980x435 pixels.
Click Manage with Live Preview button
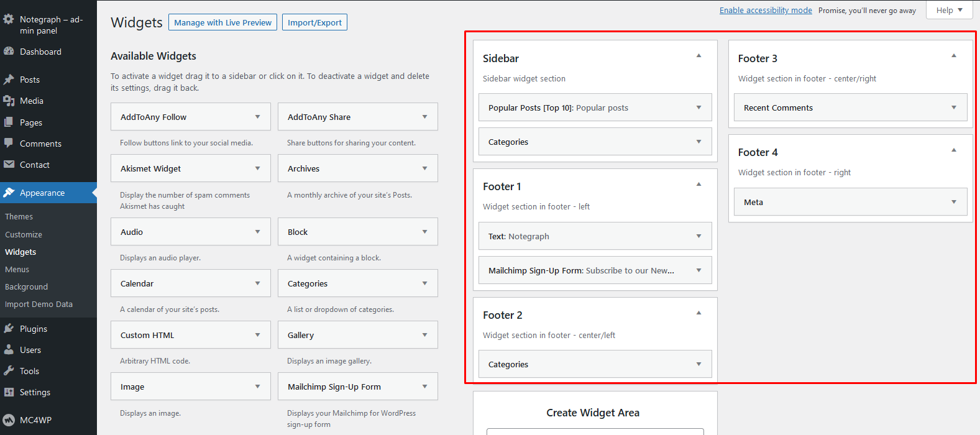(222, 22)
